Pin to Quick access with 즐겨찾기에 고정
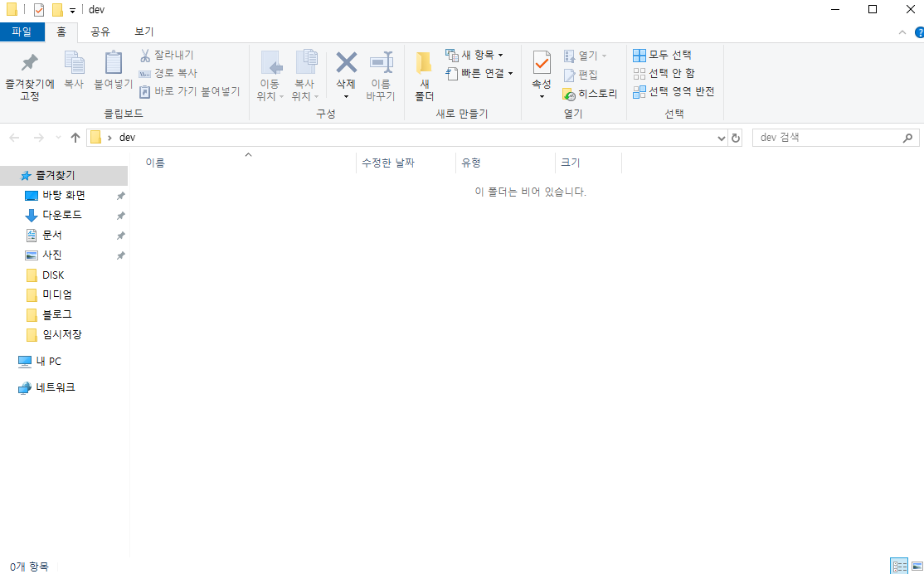This screenshot has height=574, width=924. pos(29,73)
